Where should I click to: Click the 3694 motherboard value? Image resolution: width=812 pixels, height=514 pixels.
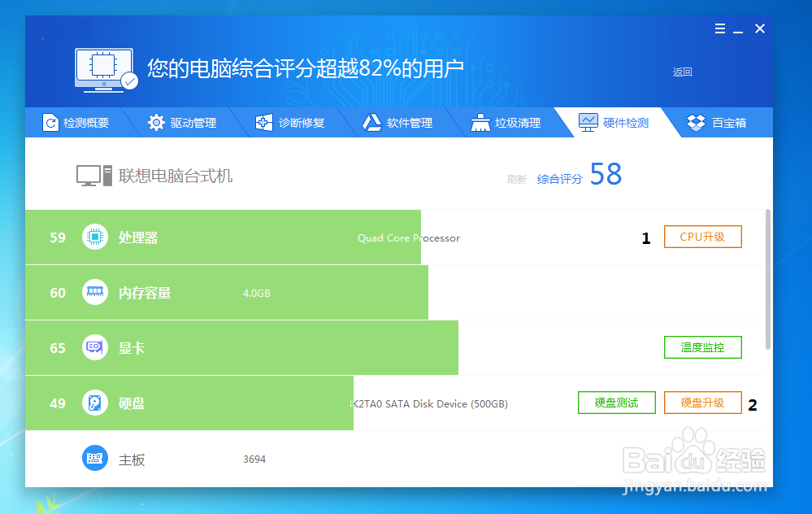point(254,459)
